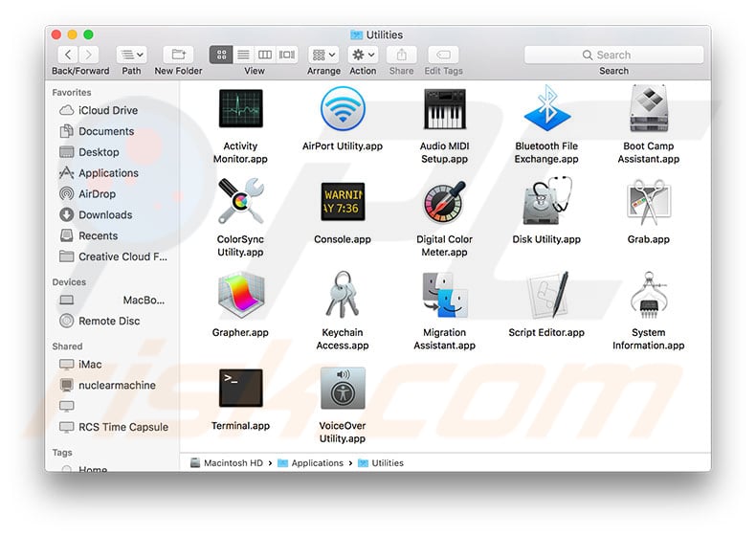Click Utilities in the path bar
Viewport: 756px width, 536px height.
click(381, 463)
